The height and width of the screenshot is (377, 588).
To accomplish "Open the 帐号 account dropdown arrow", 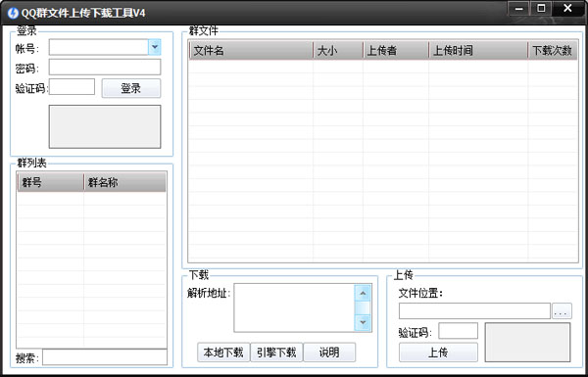I will [155, 47].
